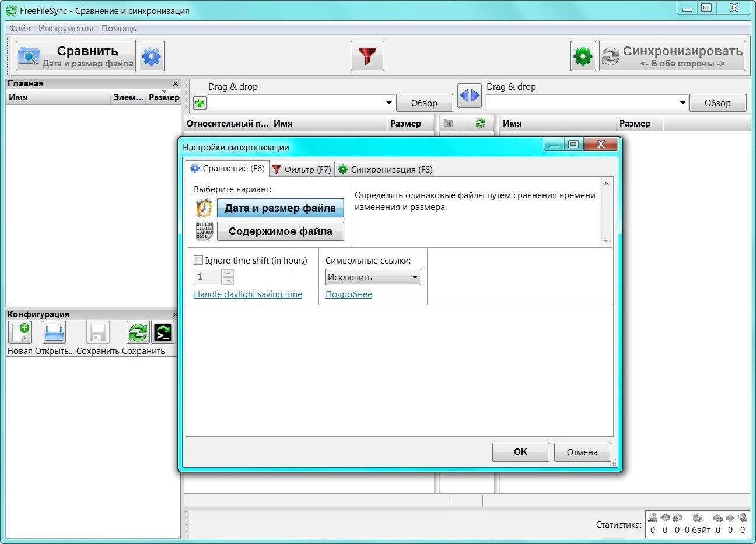Click the Имя header in Главная panel
756x544 pixels.
coord(58,97)
